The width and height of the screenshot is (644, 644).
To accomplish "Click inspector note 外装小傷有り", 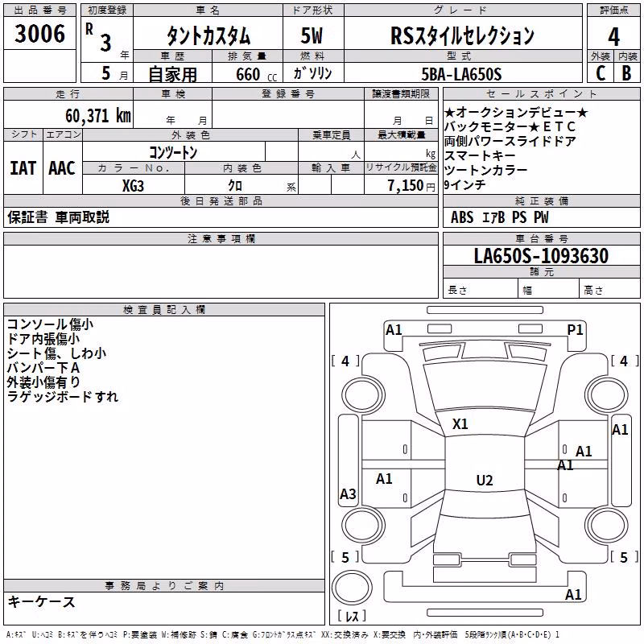I will (x=43, y=382).
